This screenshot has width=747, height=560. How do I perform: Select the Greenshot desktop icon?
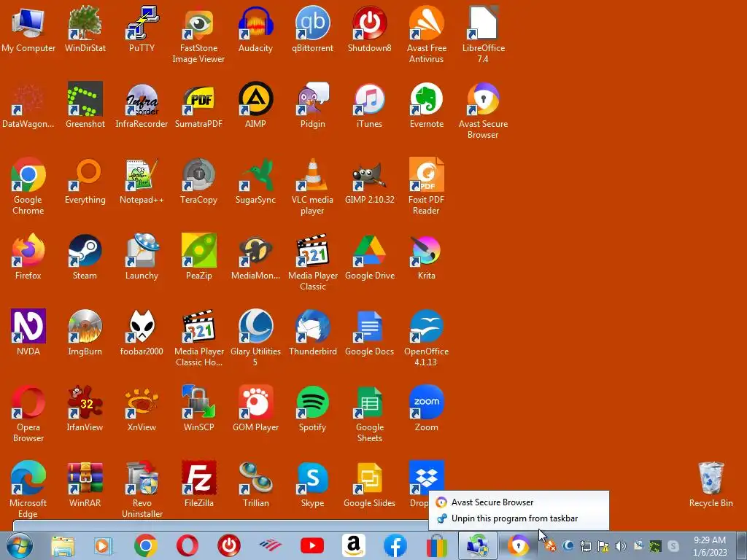(x=85, y=105)
